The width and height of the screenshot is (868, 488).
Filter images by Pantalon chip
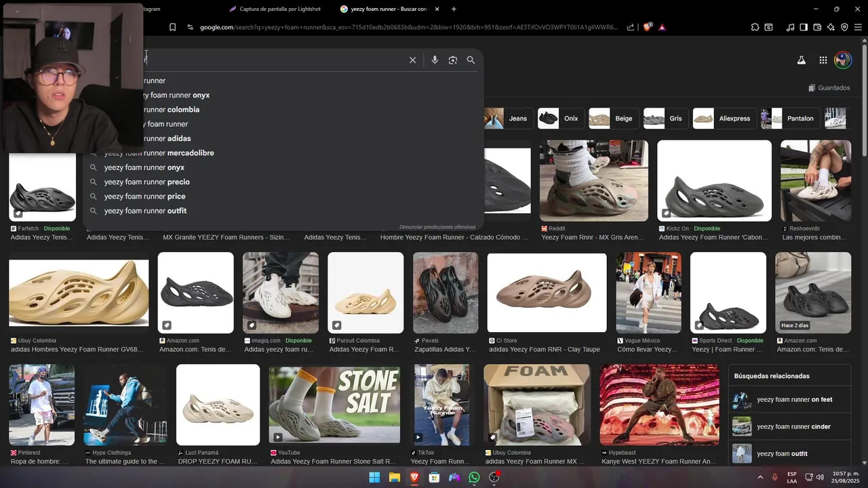[790, 119]
